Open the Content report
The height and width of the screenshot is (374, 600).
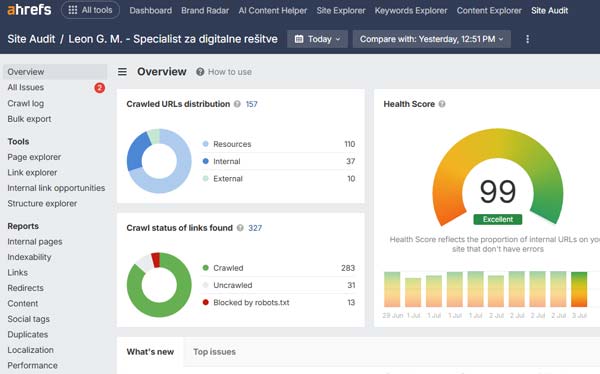tap(23, 304)
